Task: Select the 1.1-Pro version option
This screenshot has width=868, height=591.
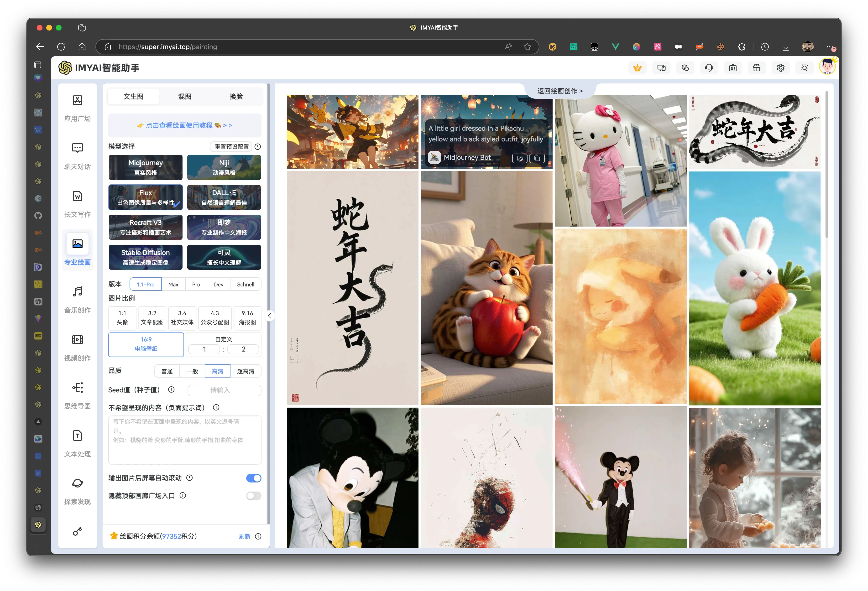Action: (145, 285)
